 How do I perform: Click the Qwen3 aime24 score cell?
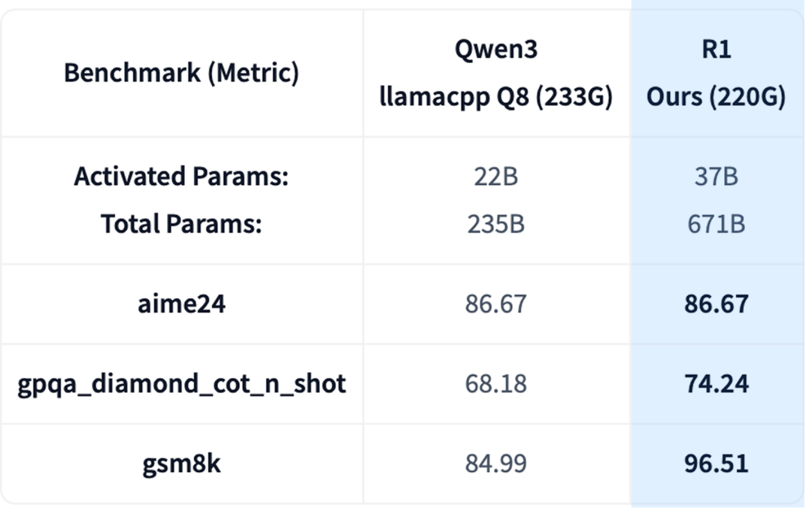(x=496, y=304)
